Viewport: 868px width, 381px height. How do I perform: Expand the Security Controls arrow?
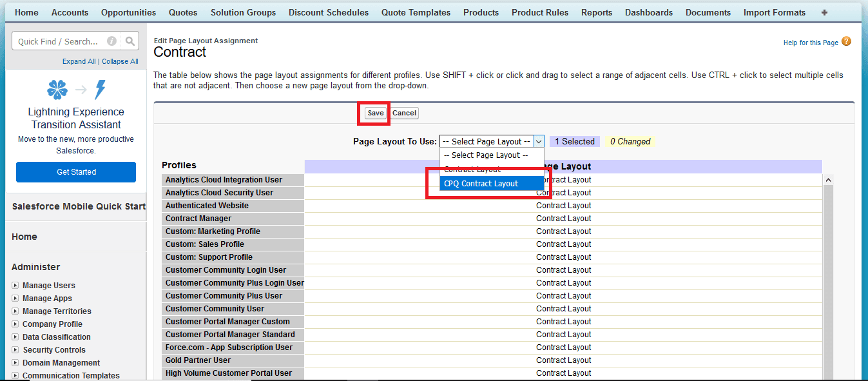click(15, 349)
